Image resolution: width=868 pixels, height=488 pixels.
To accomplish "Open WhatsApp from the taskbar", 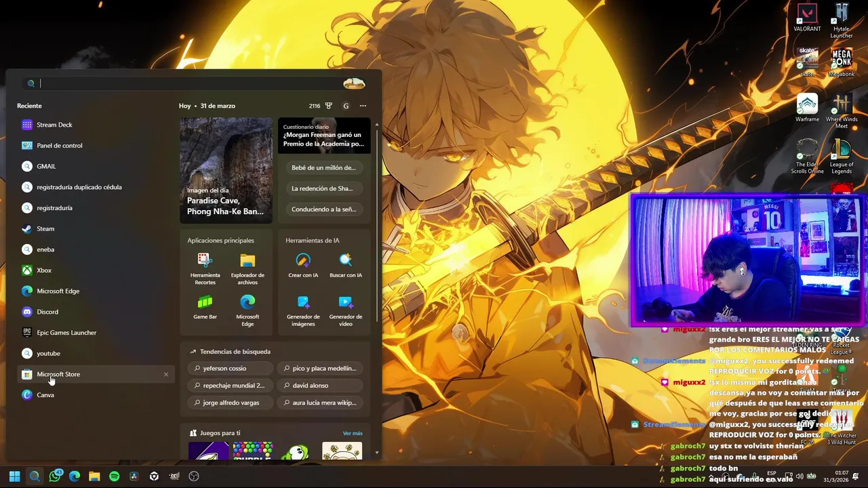I will (x=55, y=476).
